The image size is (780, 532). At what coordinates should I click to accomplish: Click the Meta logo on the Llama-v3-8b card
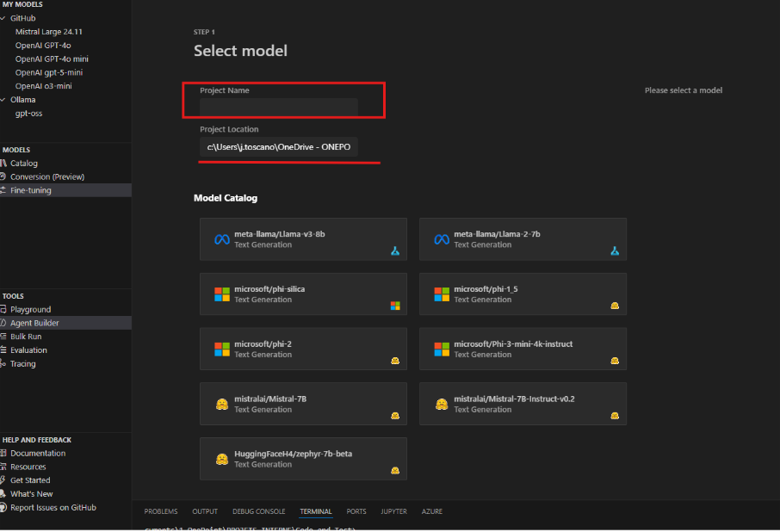222,239
